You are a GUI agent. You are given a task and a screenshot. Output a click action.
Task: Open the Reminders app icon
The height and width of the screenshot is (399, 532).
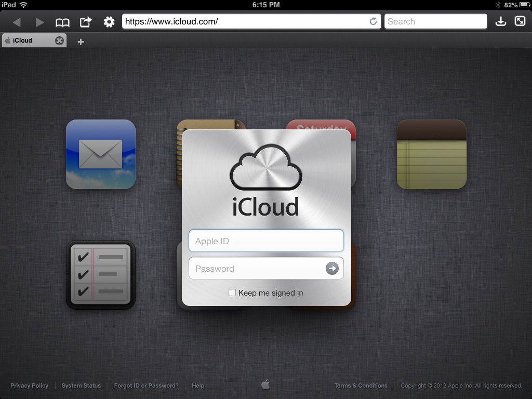(x=101, y=275)
